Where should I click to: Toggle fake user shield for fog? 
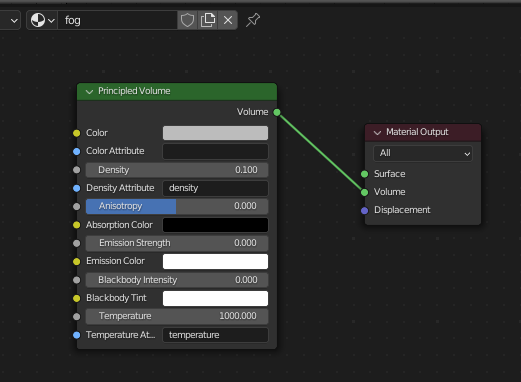pos(187,20)
